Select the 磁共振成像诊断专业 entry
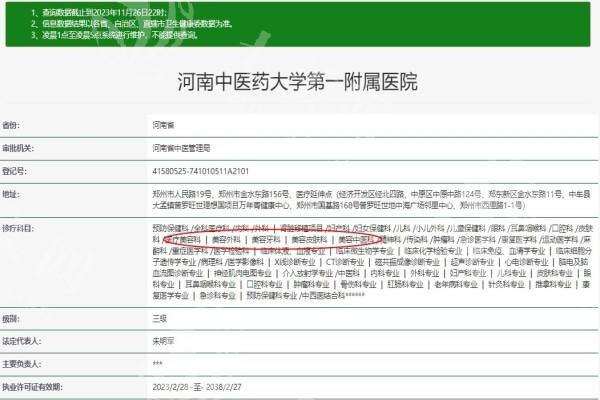This screenshot has height=400, width=600. click(x=407, y=262)
